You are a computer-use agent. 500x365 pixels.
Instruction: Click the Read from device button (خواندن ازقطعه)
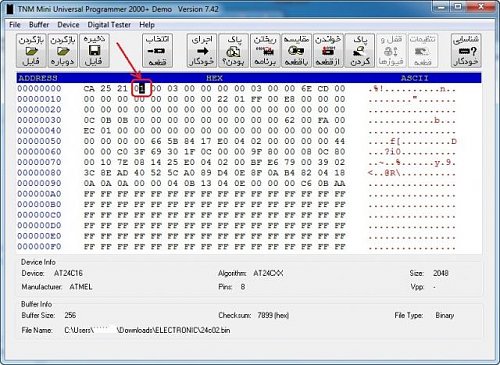tap(328, 51)
